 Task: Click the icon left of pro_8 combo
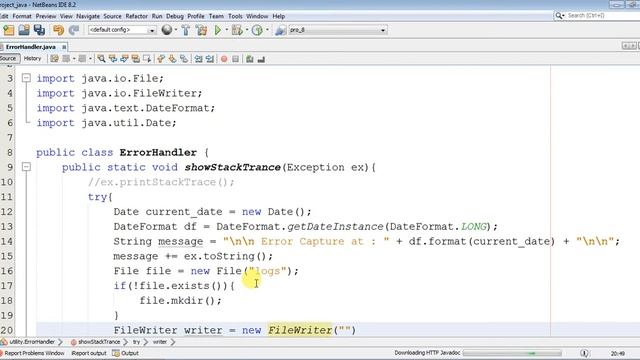[280, 30]
